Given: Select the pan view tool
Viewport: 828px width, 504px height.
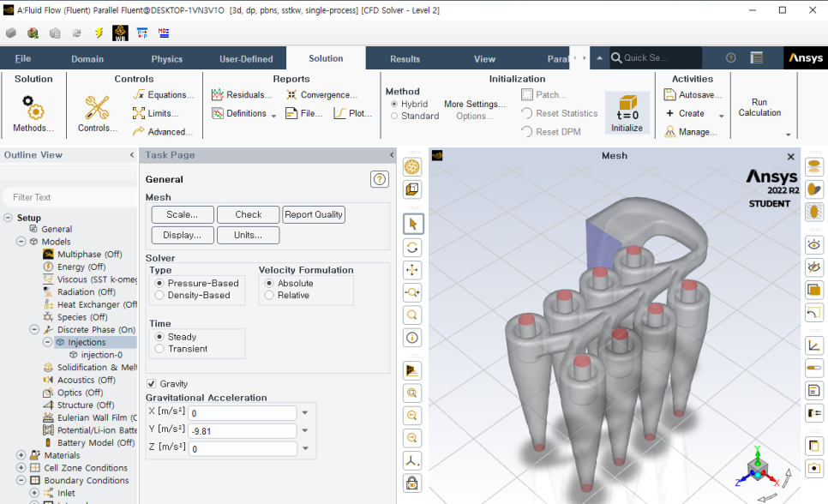Looking at the screenshot, I should point(412,270).
